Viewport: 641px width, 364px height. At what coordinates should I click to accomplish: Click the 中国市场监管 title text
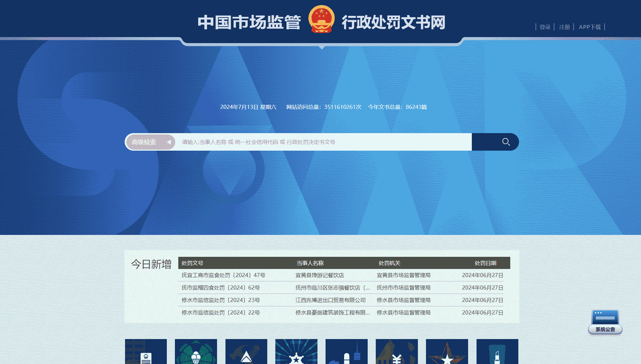click(249, 22)
